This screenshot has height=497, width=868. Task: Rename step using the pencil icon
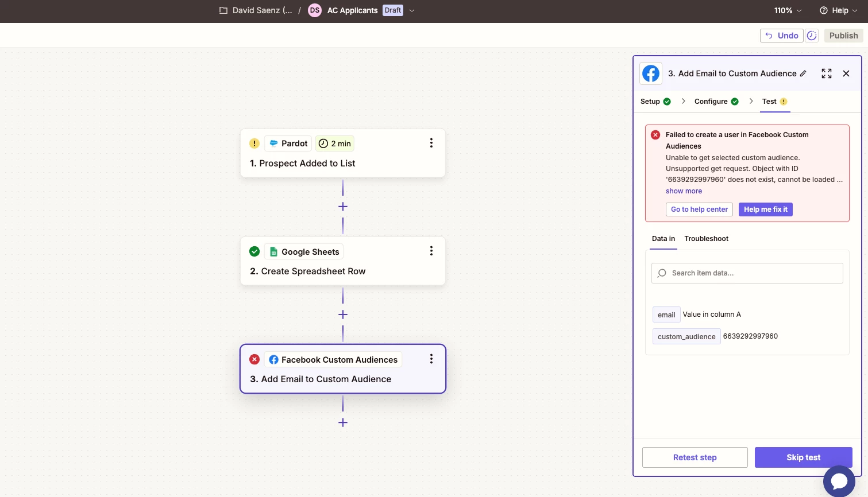click(803, 73)
